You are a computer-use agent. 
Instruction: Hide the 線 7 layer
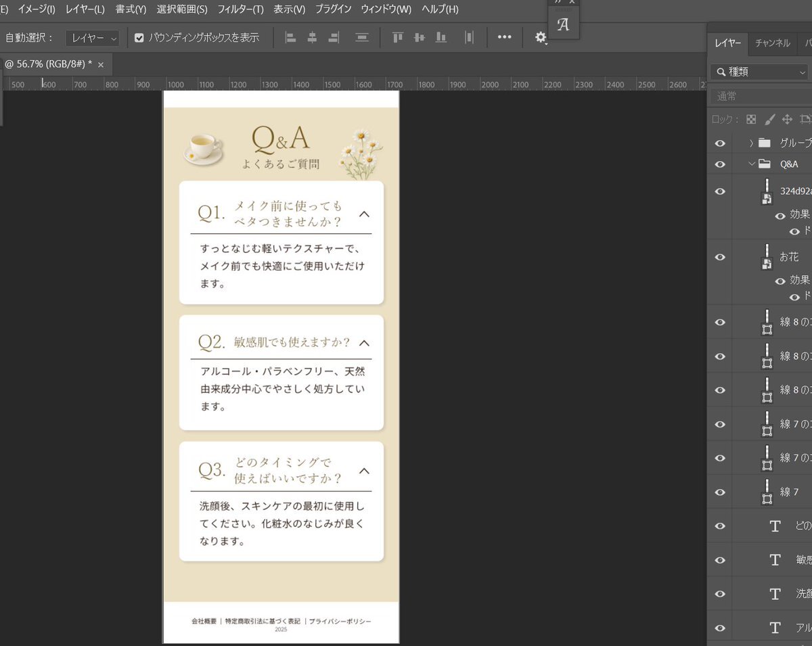click(x=720, y=492)
